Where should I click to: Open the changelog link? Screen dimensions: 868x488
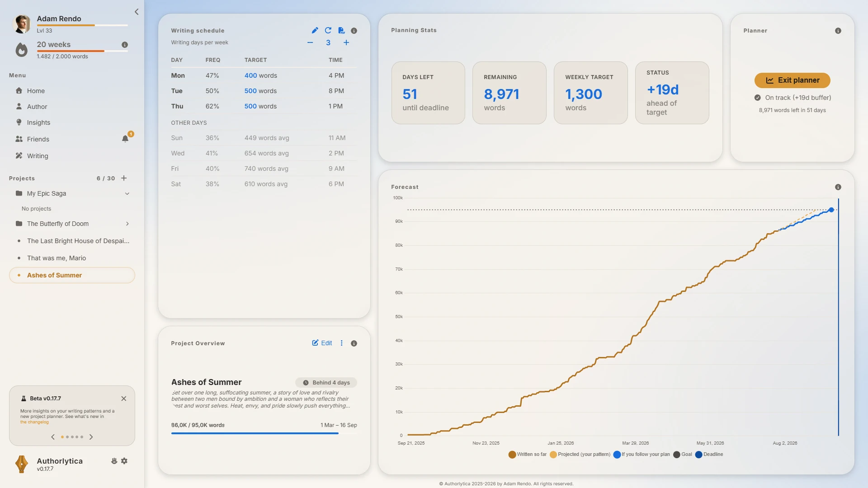pyautogui.click(x=34, y=422)
